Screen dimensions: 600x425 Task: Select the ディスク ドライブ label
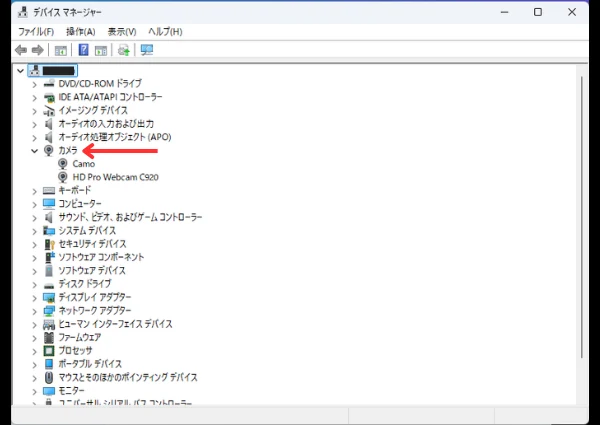[x=85, y=284]
